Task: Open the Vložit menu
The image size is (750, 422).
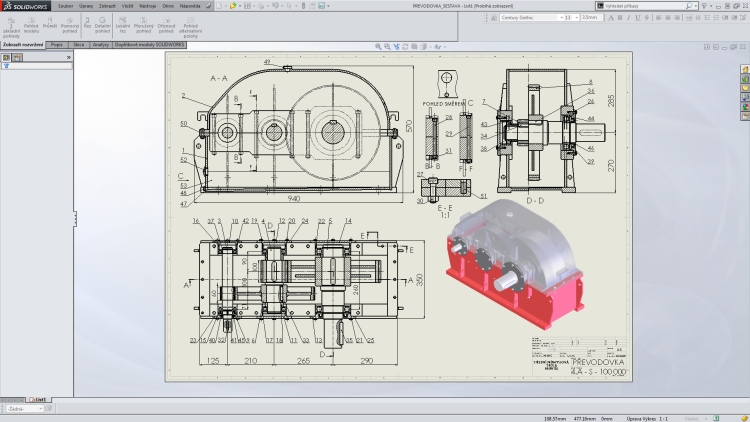Action: pos(128,6)
